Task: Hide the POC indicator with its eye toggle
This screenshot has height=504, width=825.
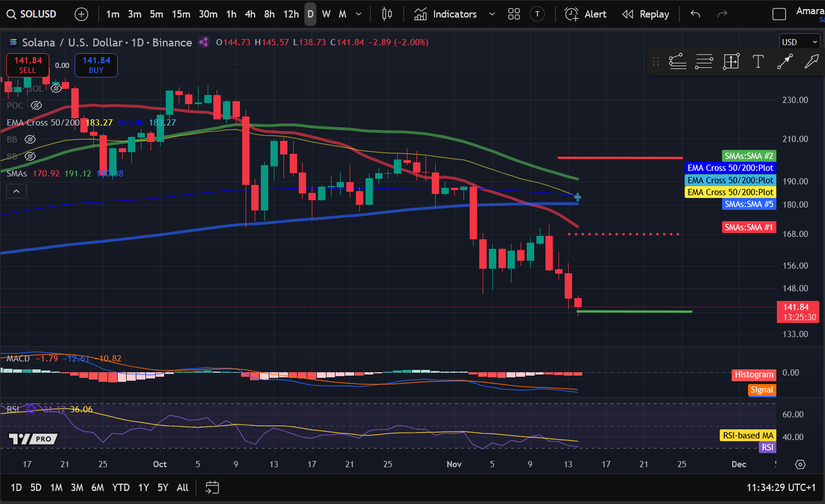Action: click(x=36, y=105)
